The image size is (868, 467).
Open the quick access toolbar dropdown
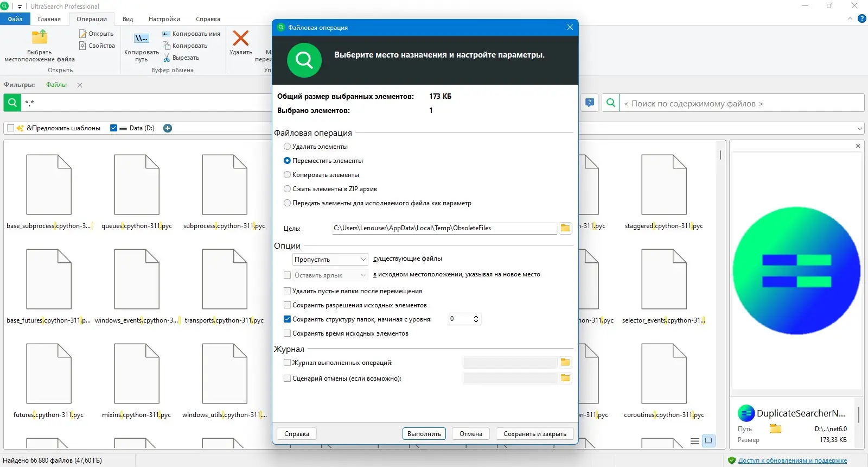click(20, 7)
